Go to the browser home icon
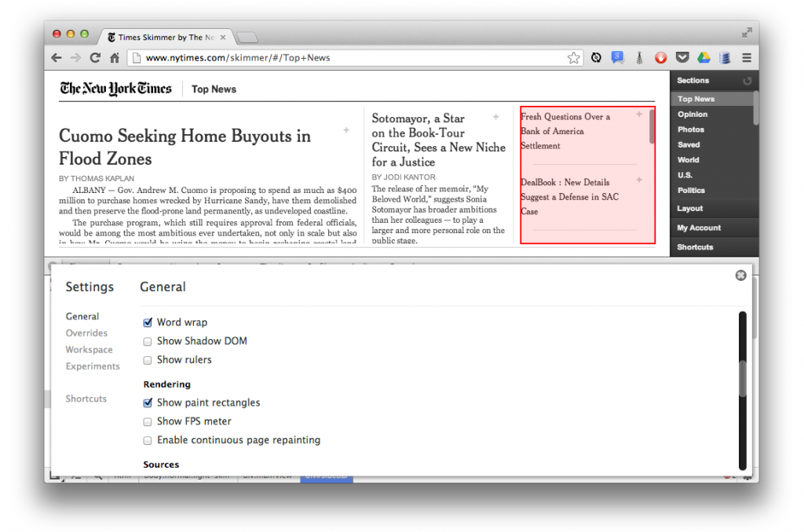Image resolution: width=804 pixels, height=532 pixels. tap(115, 57)
